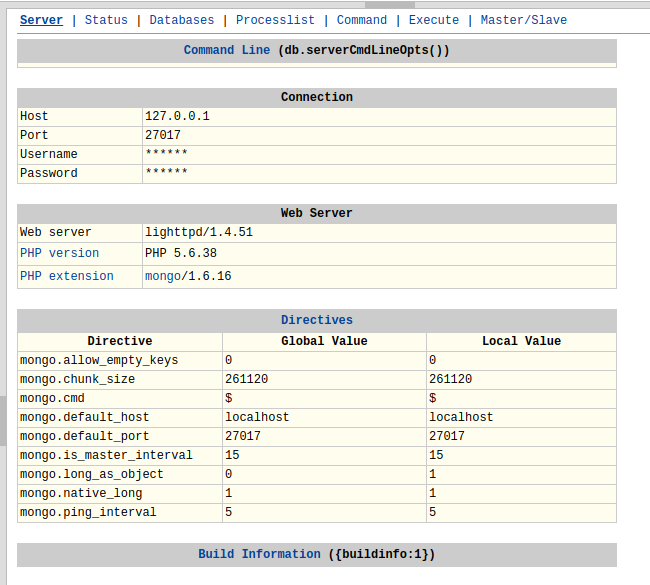Viewport: 650px width, 585px height.
Task: Open the Execute tab
Action: (x=434, y=20)
